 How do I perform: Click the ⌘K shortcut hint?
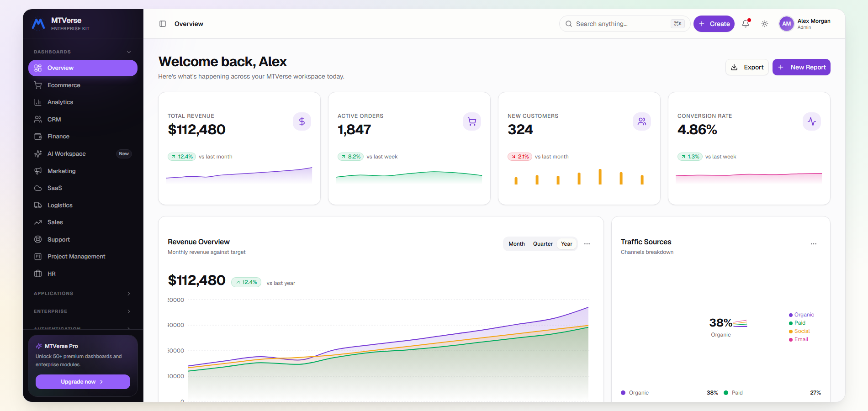[x=677, y=24]
